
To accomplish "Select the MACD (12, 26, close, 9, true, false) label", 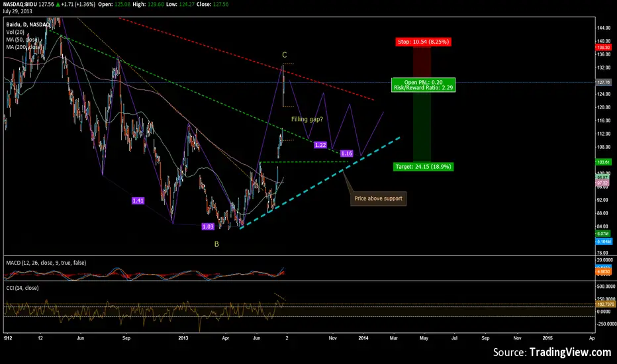I will tap(46, 263).
